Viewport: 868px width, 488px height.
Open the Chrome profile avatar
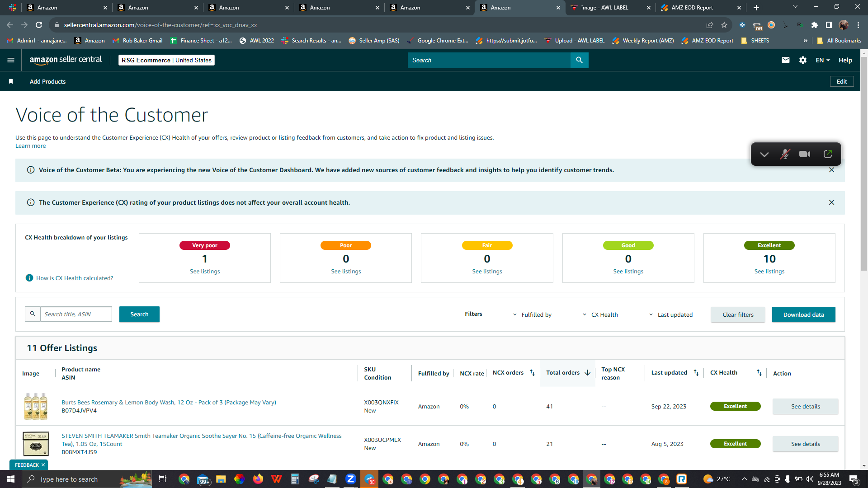point(844,25)
